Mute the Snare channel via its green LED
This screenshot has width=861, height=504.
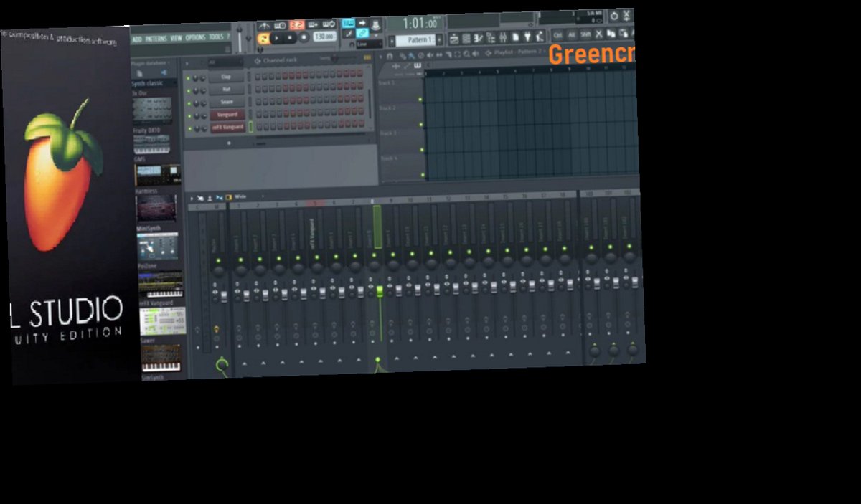coord(189,103)
